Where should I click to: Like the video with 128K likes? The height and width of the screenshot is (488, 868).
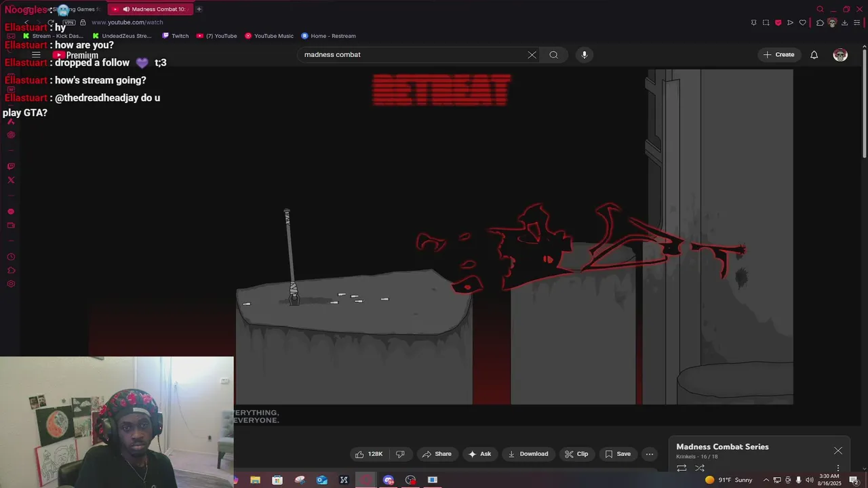pyautogui.click(x=370, y=454)
